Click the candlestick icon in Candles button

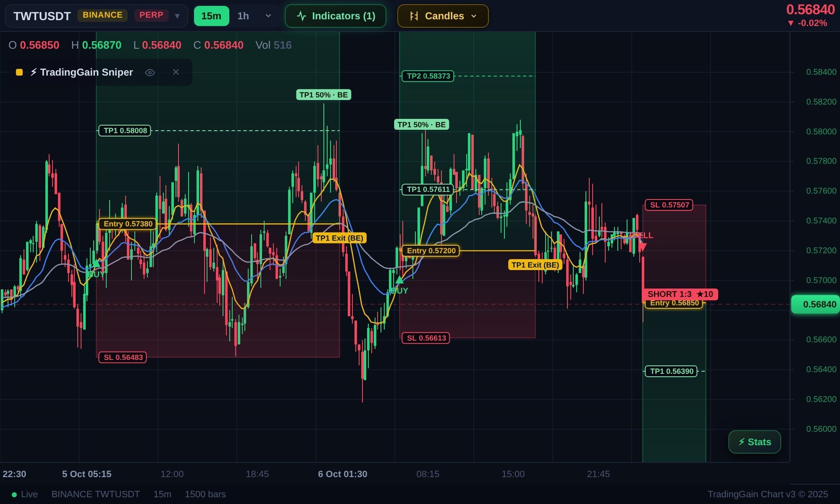pyautogui.click(x=414, y=16)
